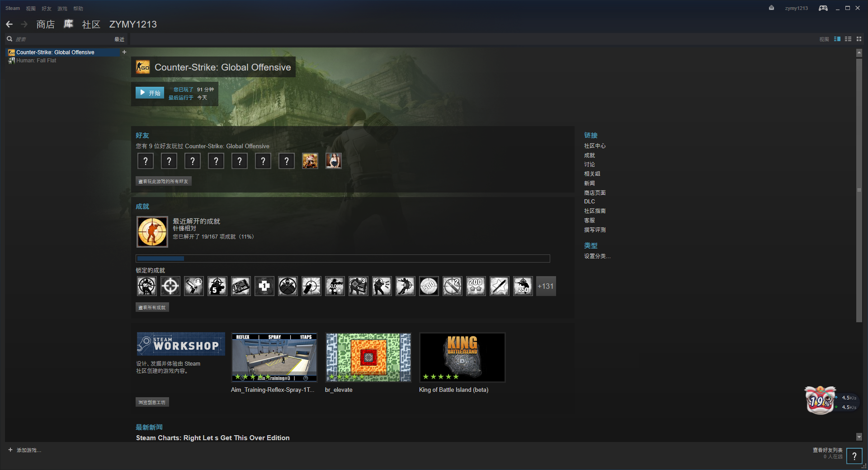The height and width of the screenshot is (470, 868).
Task: Open the Steam Workshop banner
Action: (181, 344)
